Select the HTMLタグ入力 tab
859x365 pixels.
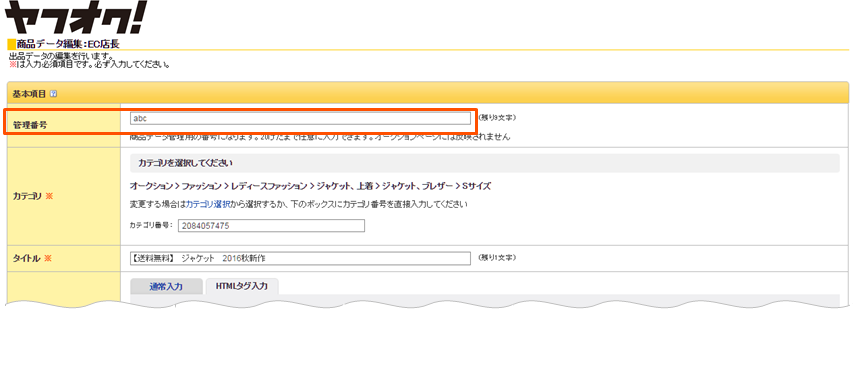[x=242, y=287]
